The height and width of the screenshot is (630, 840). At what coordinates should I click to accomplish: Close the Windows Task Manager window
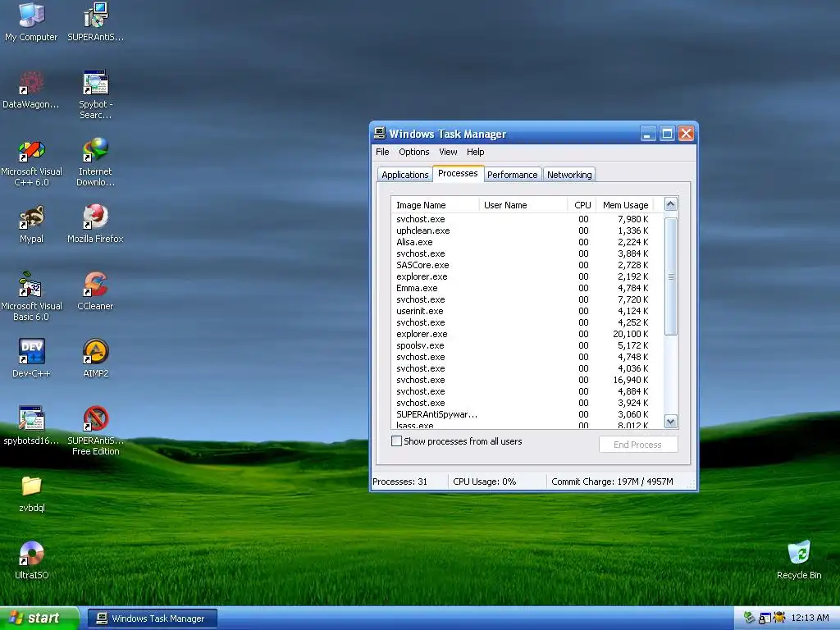pyautogui.click(x=687, y=134)
